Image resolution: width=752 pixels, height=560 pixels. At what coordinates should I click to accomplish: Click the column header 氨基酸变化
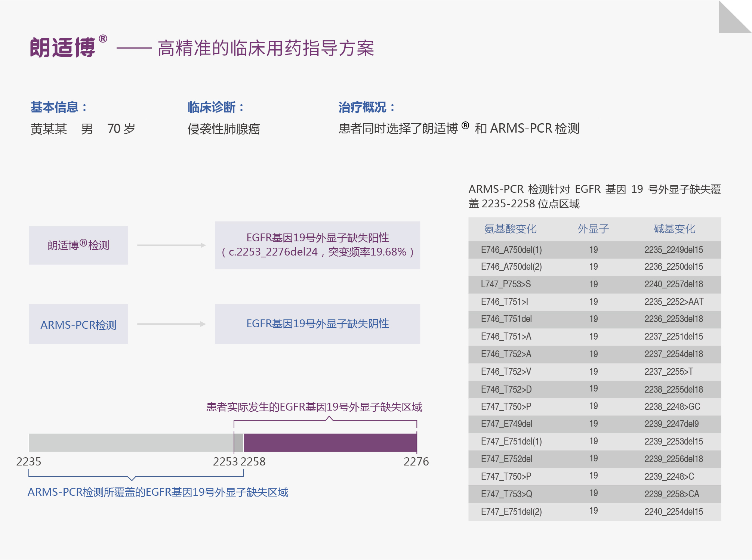[510, 229]
